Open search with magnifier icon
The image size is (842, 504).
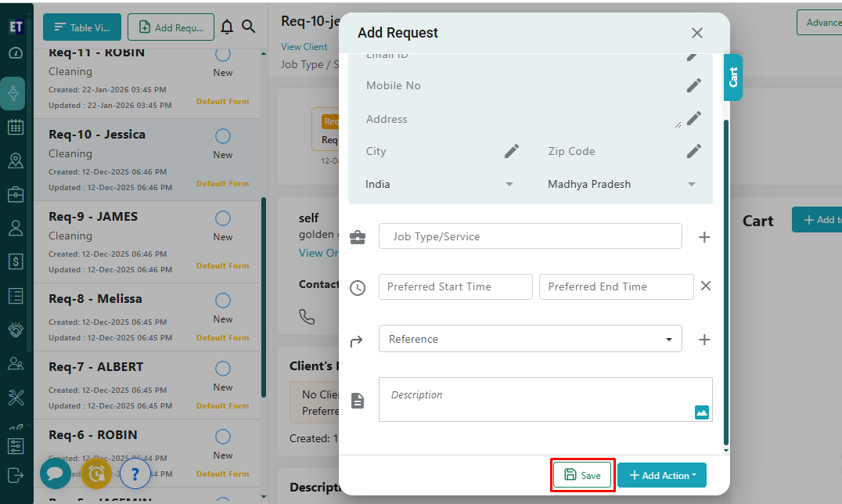tap(249, 27)
